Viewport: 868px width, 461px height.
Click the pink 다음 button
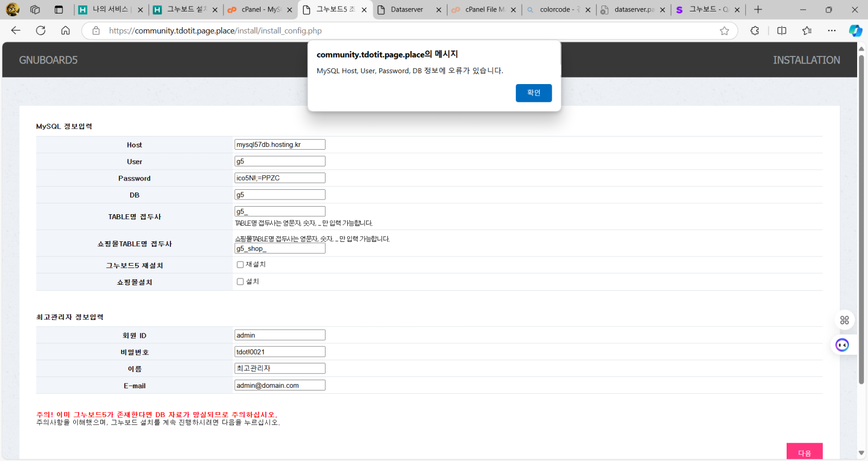pos(805,452)
